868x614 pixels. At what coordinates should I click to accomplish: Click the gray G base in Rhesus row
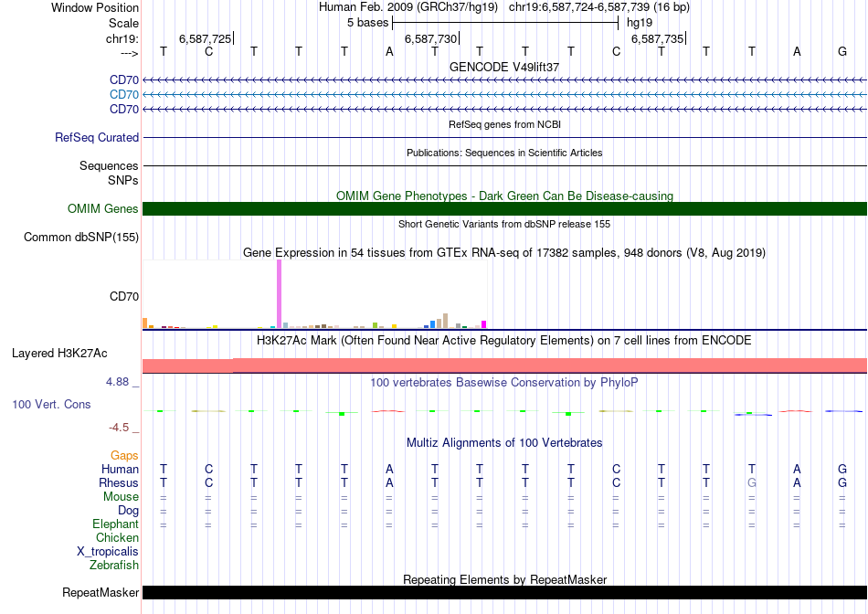[x=752, y=482]
